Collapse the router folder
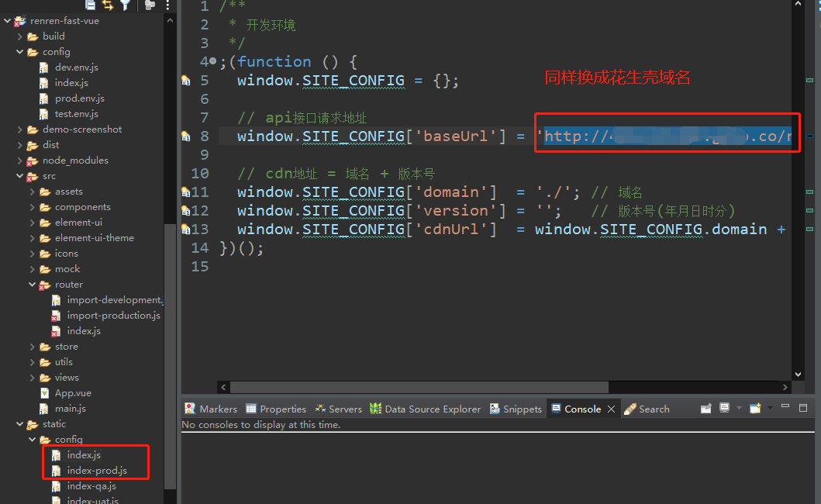The width and height of the screenshot is (821, 504). 33,285
